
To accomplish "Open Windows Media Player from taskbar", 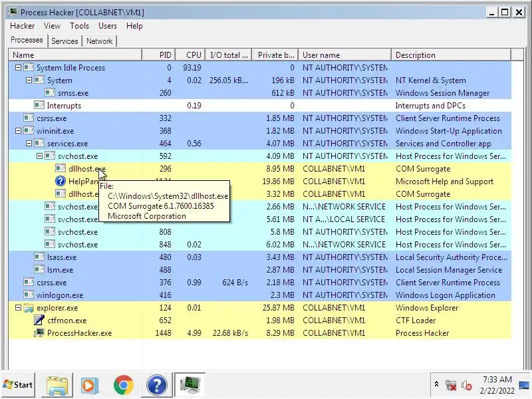I will pos(90,385).
